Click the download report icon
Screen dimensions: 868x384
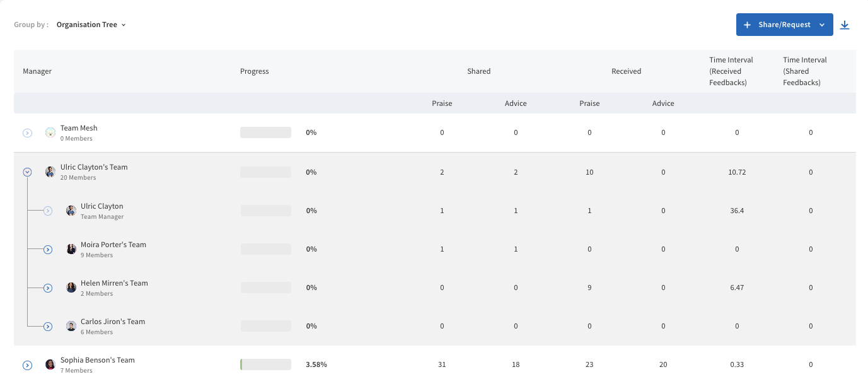(x=845, y=25)
